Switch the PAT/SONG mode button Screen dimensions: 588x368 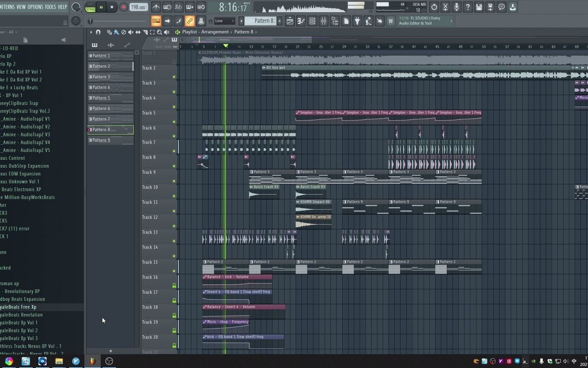coord(90,7)
